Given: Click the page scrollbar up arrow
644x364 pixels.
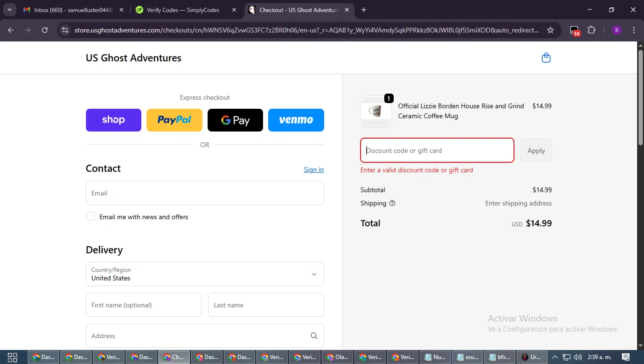Looking at the screenshot, I should coord(641,45).
